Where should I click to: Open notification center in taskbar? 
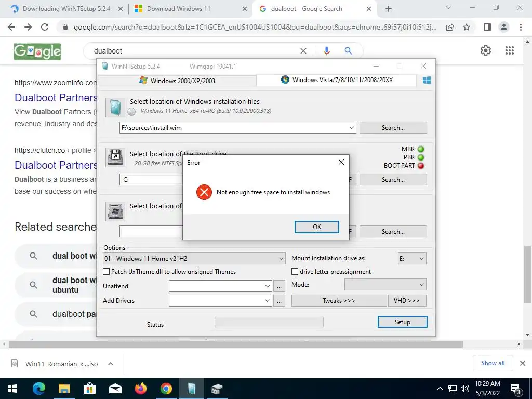515,390
